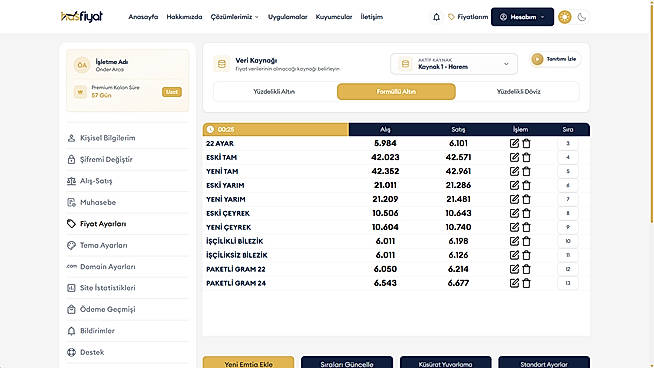Screen dimensions: 654x368
Task: Open the Hesabım account dropdown
Action: (x=522, y=17)
